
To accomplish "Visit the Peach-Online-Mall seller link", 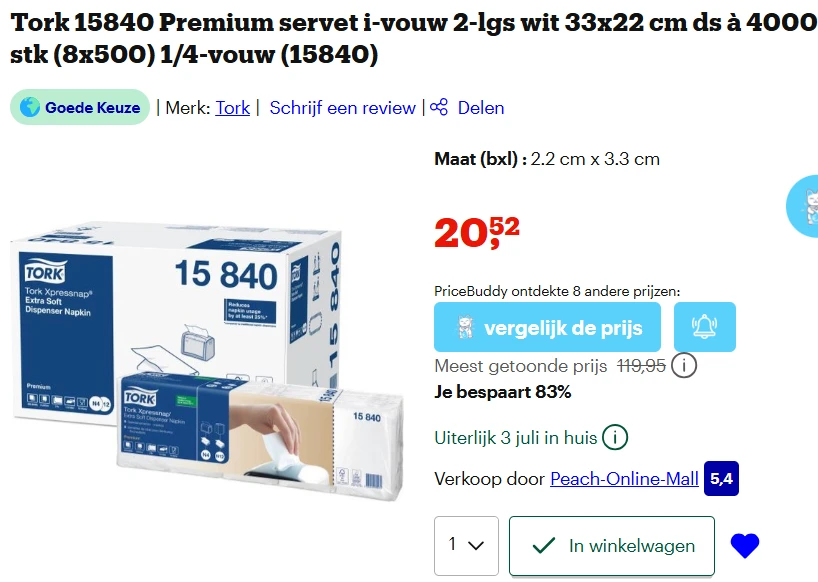I will pos(624,479).
